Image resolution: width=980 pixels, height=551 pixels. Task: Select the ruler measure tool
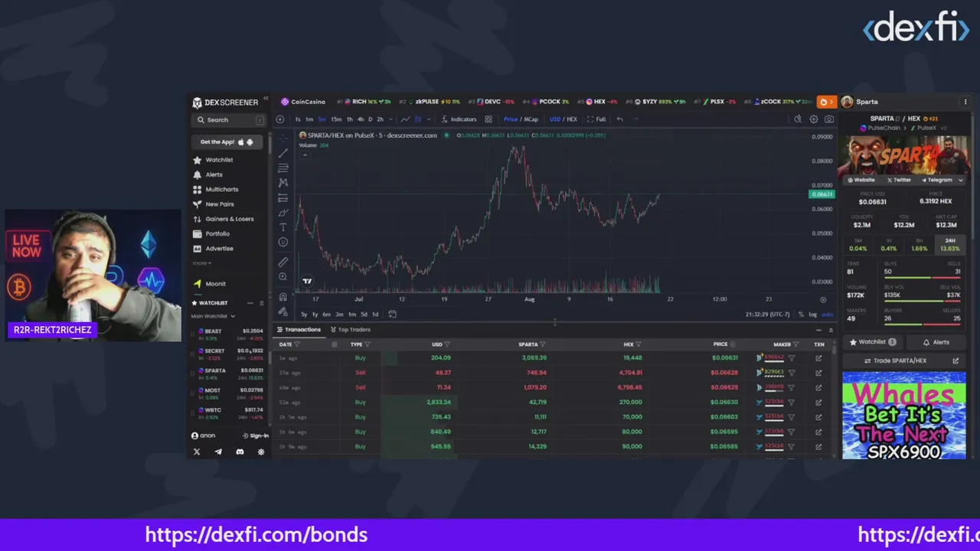[x=283, y=262]
